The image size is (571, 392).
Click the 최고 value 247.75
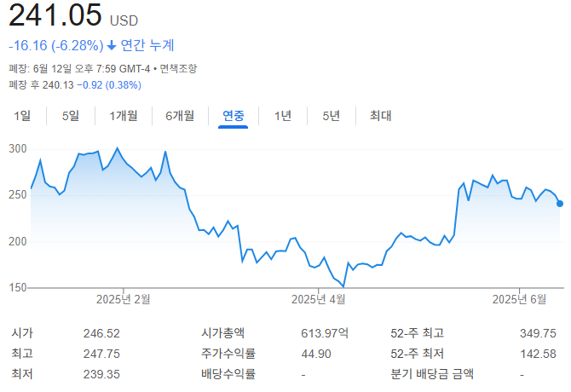[x=101, y=354]
